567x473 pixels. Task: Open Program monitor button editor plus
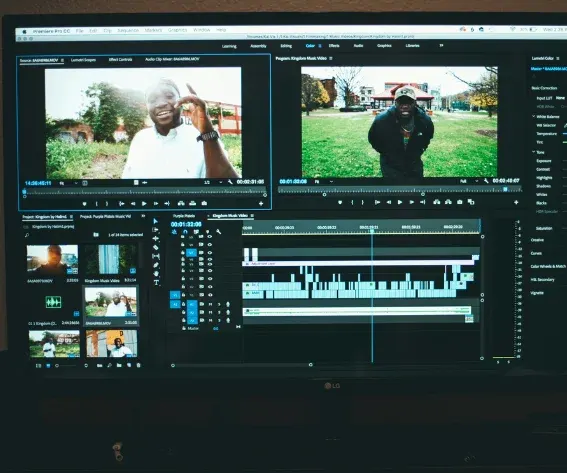click(516, 203)
